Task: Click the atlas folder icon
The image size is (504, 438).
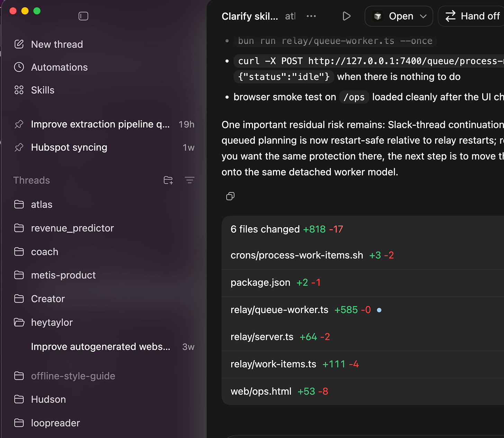Action: [x=19, y=205]
